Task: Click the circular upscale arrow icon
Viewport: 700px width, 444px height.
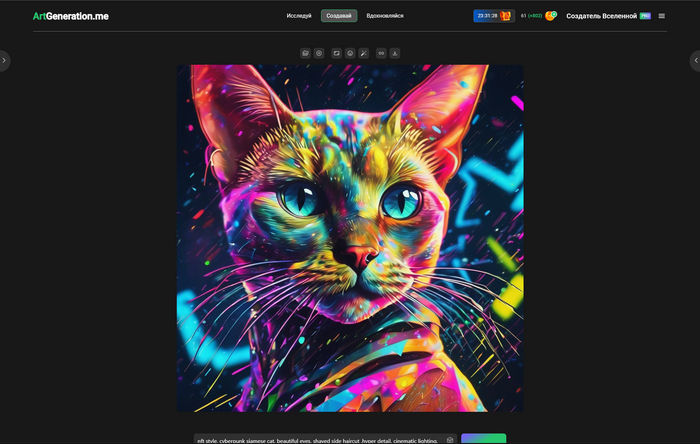Action: (x=350, y=54)
